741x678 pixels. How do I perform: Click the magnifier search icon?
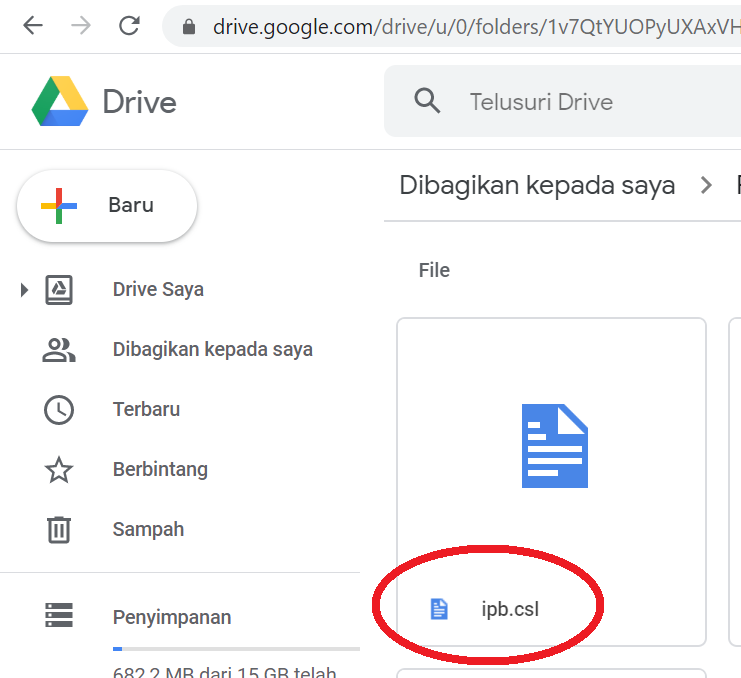pos(427,101)
